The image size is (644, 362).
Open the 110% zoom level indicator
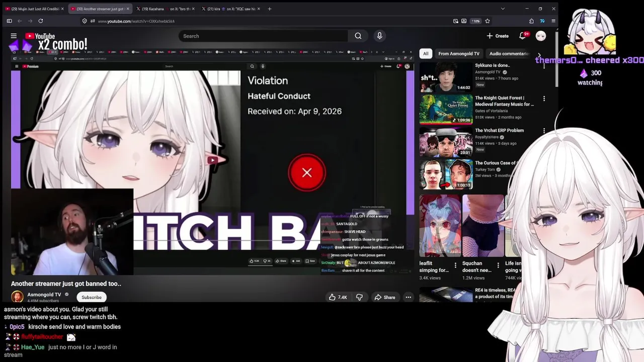coord(475,21)
